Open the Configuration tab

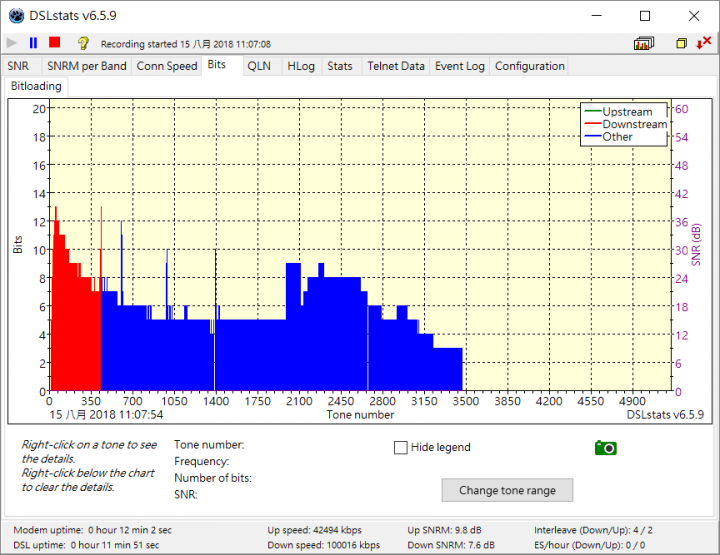530,66
